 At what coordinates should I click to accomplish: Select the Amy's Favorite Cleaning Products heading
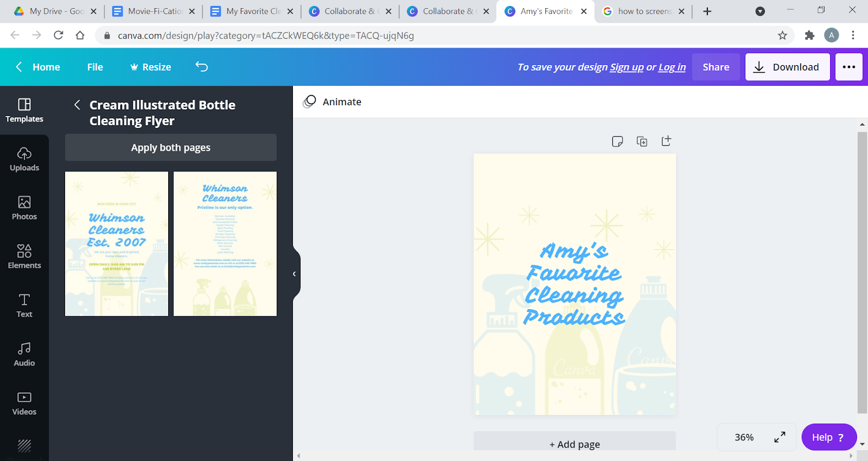coord(575,284)
